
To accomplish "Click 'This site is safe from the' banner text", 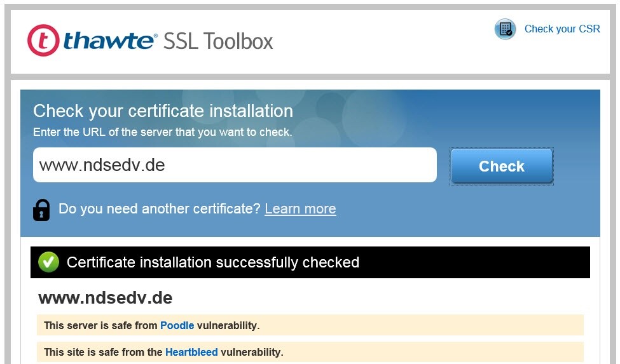I will pyautogui.click(x=103, y=352).
